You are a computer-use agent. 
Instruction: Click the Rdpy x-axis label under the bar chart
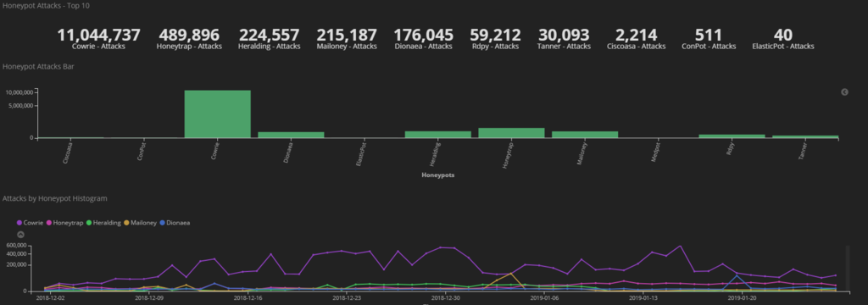pyautogui.click(x=731, y=148)
